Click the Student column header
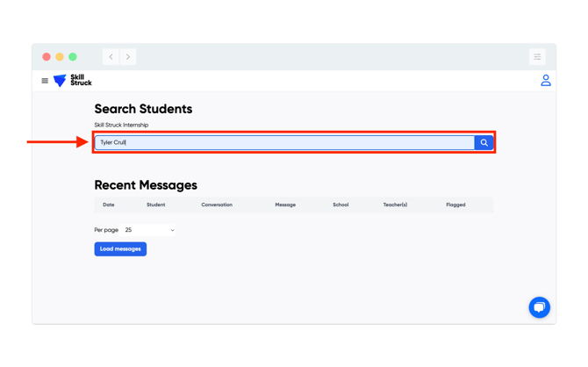Image resolution: width=588 pixels, height=367 pixels. pyautogui.click(x=155, y=205)
